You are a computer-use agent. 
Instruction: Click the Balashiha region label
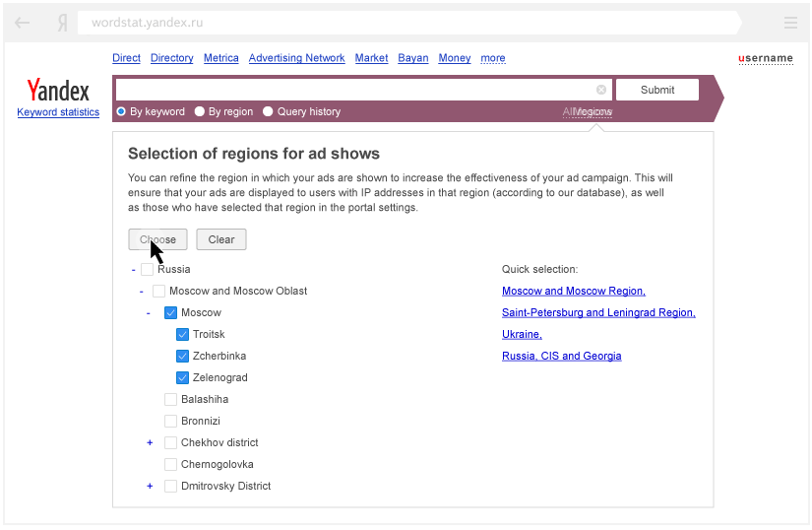(x=205, y=399)
